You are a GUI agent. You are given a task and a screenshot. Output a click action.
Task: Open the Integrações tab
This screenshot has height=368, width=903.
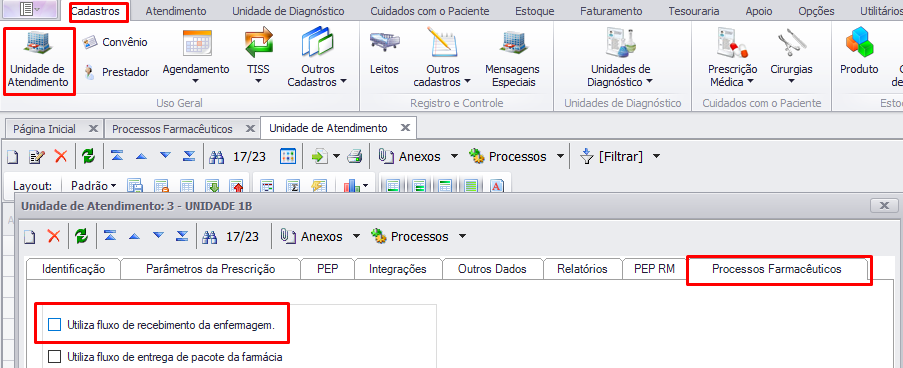[397, 269]
